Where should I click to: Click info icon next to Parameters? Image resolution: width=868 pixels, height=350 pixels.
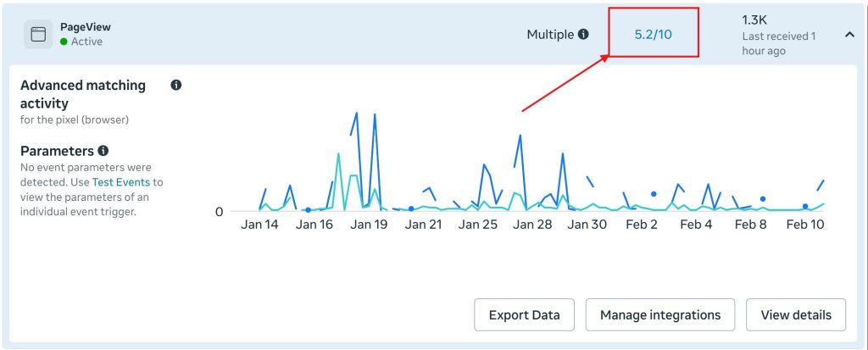(x=103, y=151)
